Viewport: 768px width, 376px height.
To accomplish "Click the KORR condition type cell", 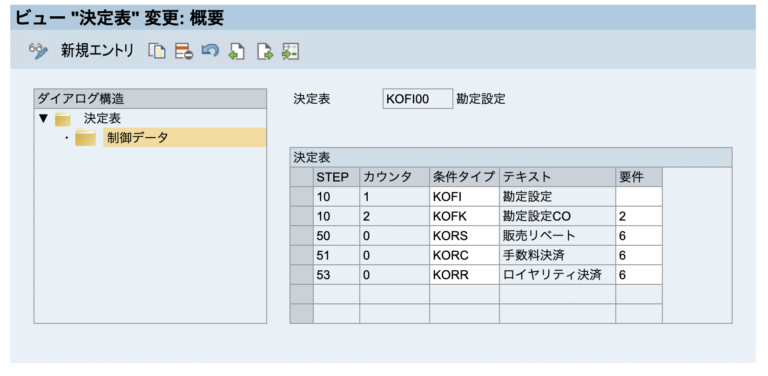I will 464,275.
